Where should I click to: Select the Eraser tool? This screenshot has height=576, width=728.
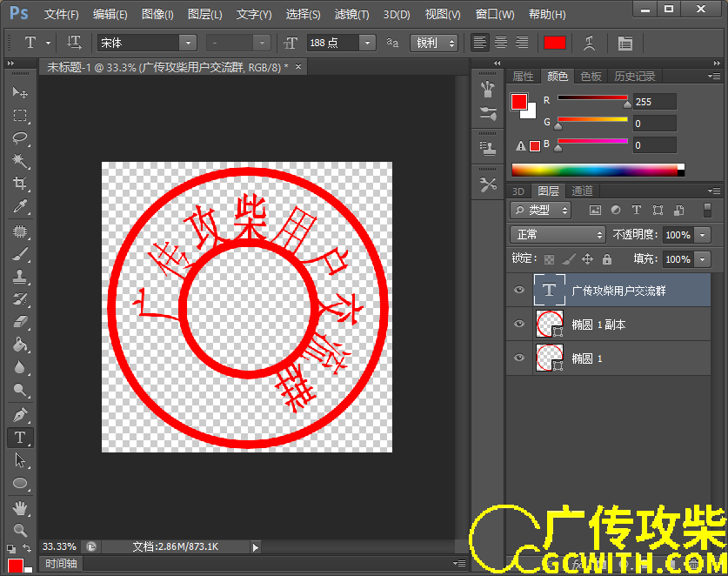click(x=19, y=322)
